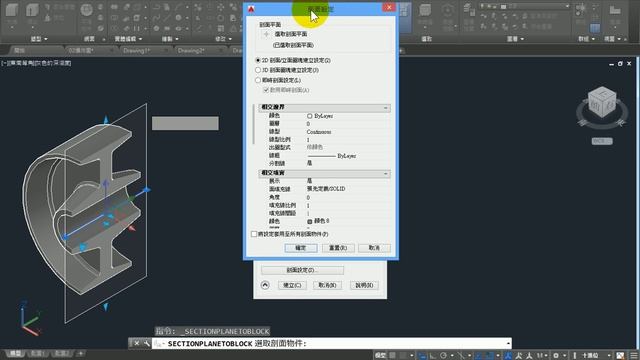
Task: Toggle the activate live section checkbox
Action: point(266,90)
